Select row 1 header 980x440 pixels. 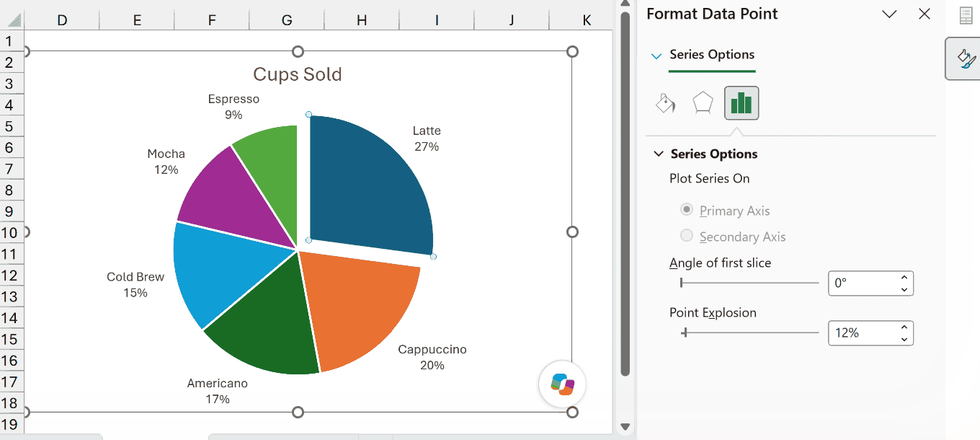[x=10, y=40]
